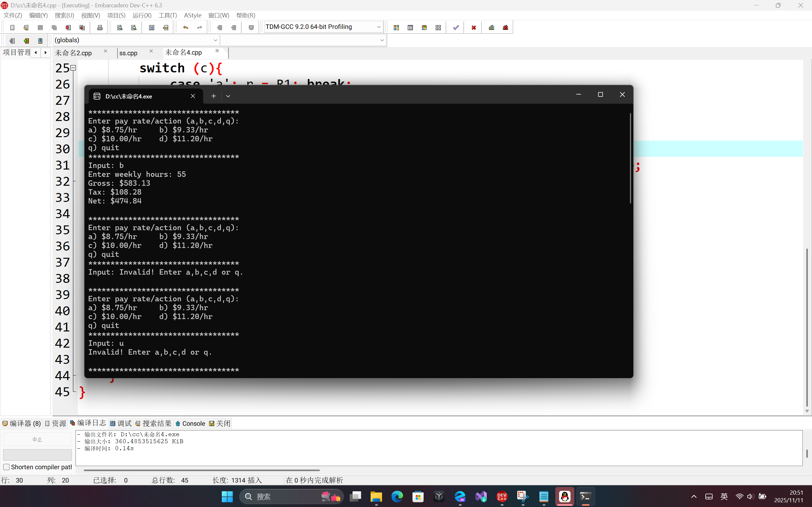The width and height of the screenshot is (812, 507).
Task: Add new console tab with plus button
Action: (x=214, y=96)
